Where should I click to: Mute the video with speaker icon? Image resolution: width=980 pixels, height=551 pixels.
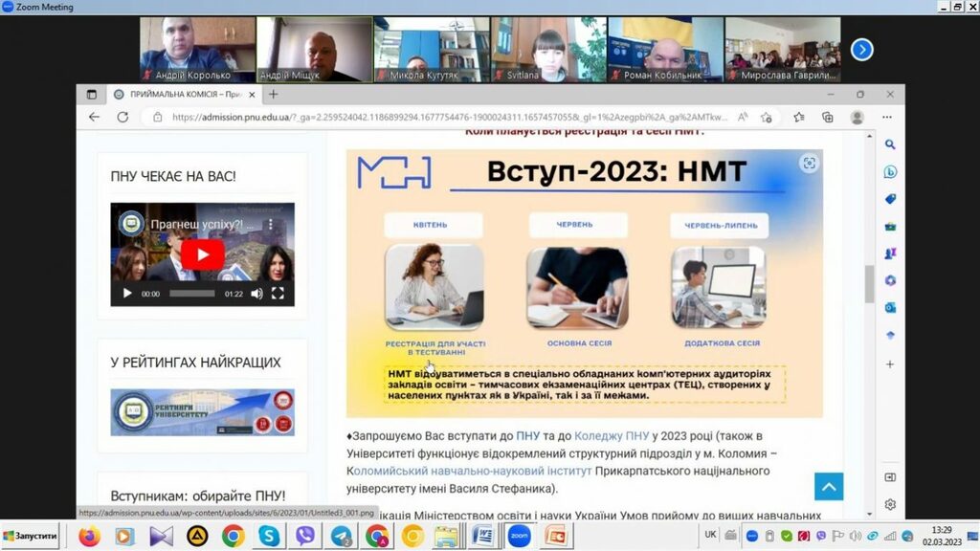(256, 294)
